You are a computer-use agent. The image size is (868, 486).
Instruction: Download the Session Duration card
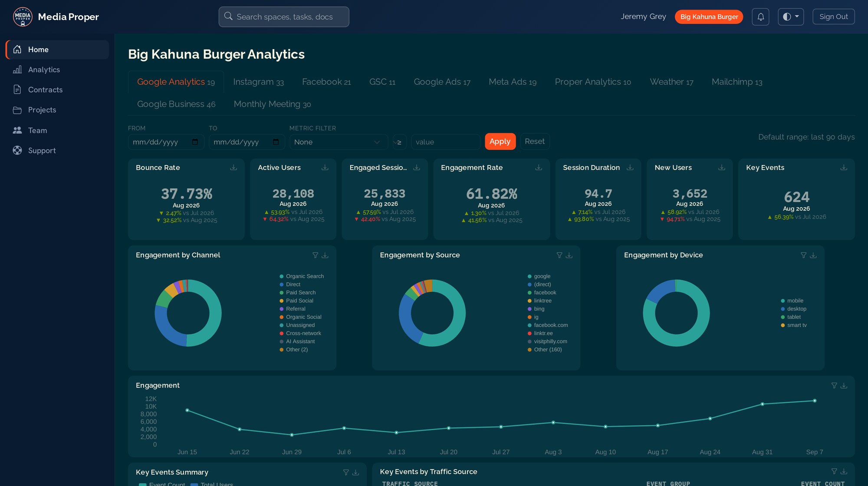[630, 168]
